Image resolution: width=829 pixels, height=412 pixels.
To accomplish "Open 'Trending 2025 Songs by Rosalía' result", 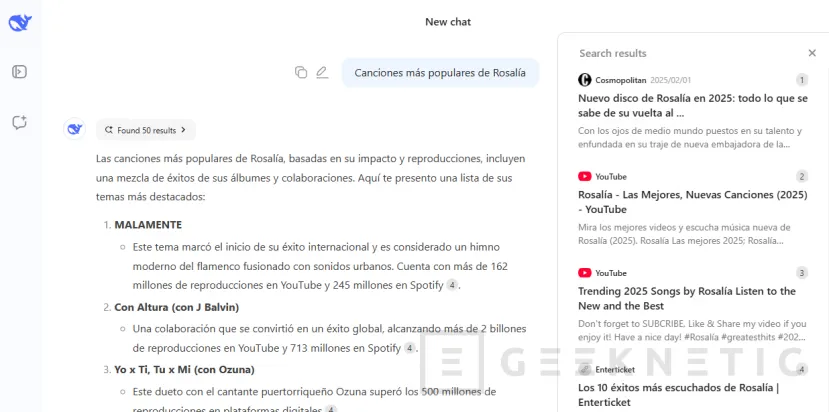I will pos(687,298).
